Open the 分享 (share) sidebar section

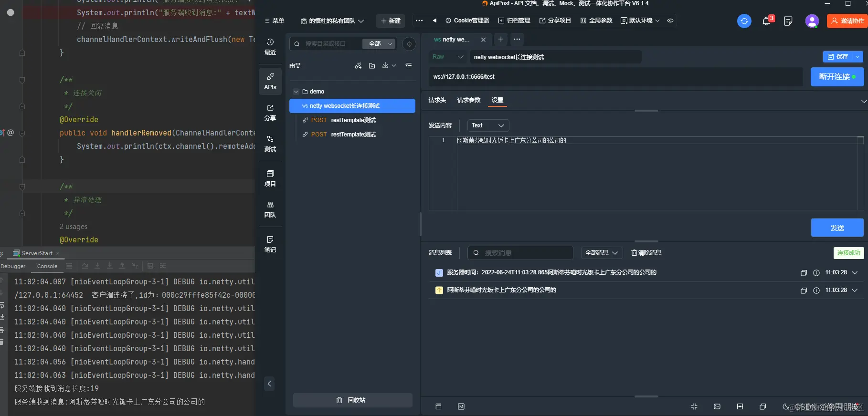tap(270, 113)
